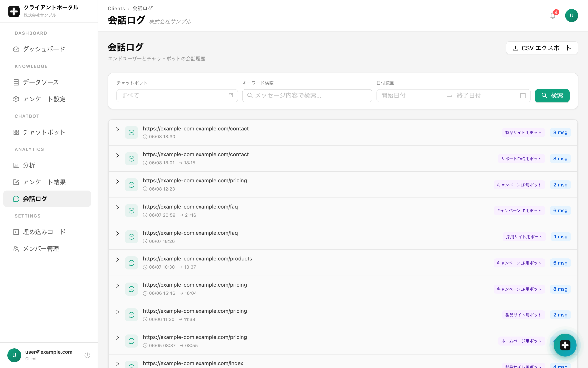Click the sidebar user avatar at bottom
The width and height of the screenshot is (588, 368).
point(14,355)
